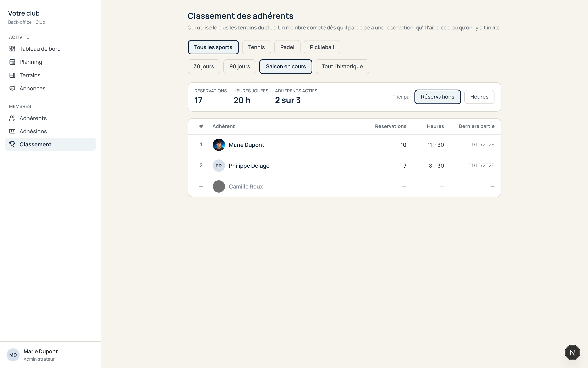This screenshot has width=588, height=368.
Task: Click the Adhérent column header
Action: point(224,126)
